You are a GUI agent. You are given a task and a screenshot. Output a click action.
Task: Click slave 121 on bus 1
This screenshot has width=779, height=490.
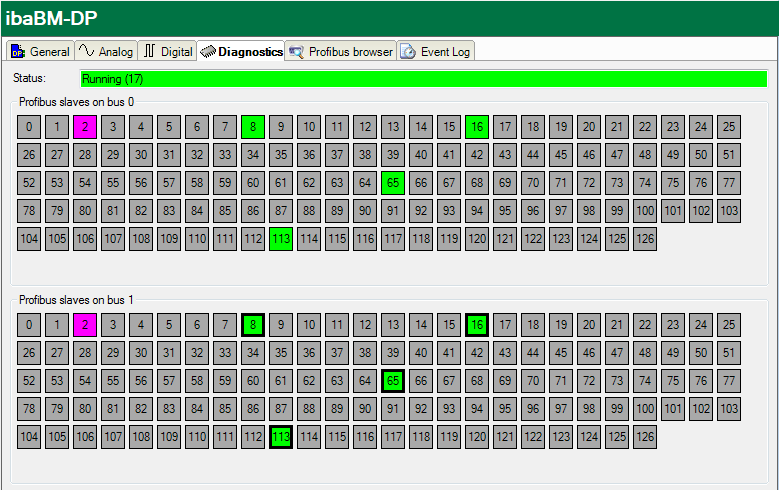[x=505, y=436]
